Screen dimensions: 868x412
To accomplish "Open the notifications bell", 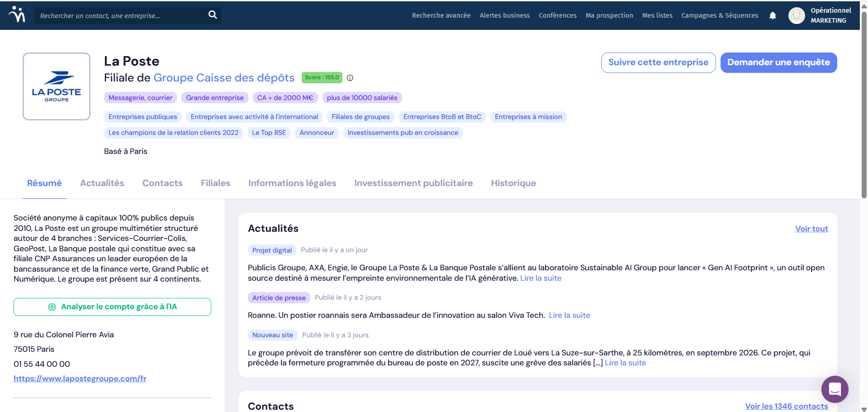I will click(x=773, y=15).
